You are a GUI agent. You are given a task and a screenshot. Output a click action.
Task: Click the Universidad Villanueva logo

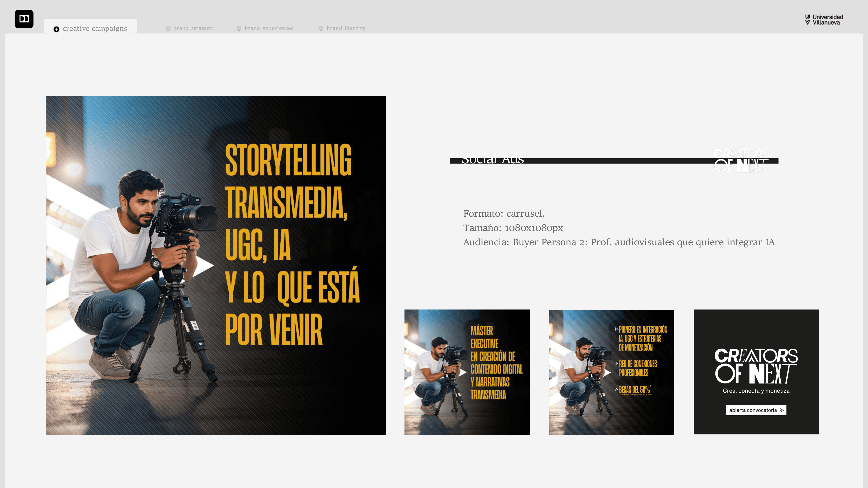tap(824, 20)
